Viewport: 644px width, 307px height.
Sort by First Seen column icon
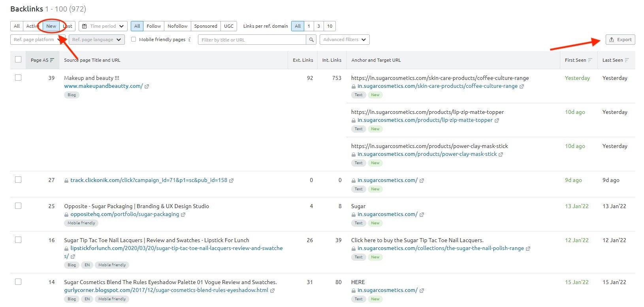click(x=590, y=60)
